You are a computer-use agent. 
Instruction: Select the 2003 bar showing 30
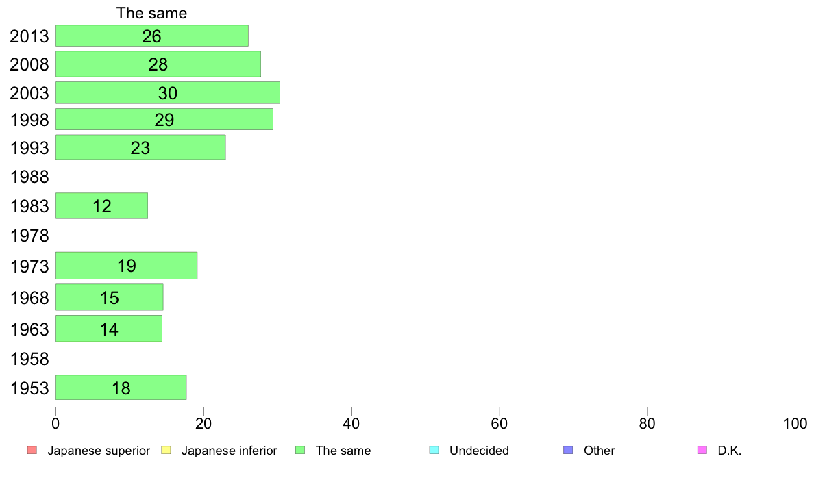(168, 93)
